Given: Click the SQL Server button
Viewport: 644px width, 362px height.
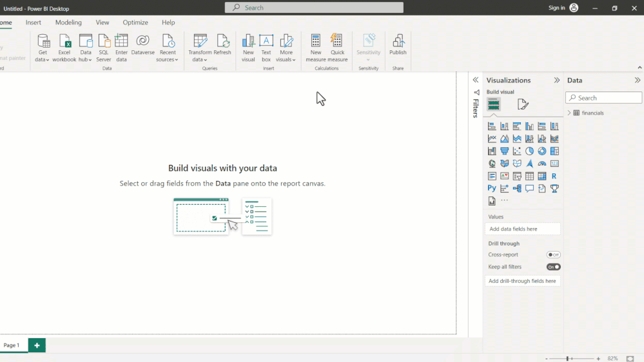Looking at the screenshot, I should pyautogui.click(x=104, y=48).
